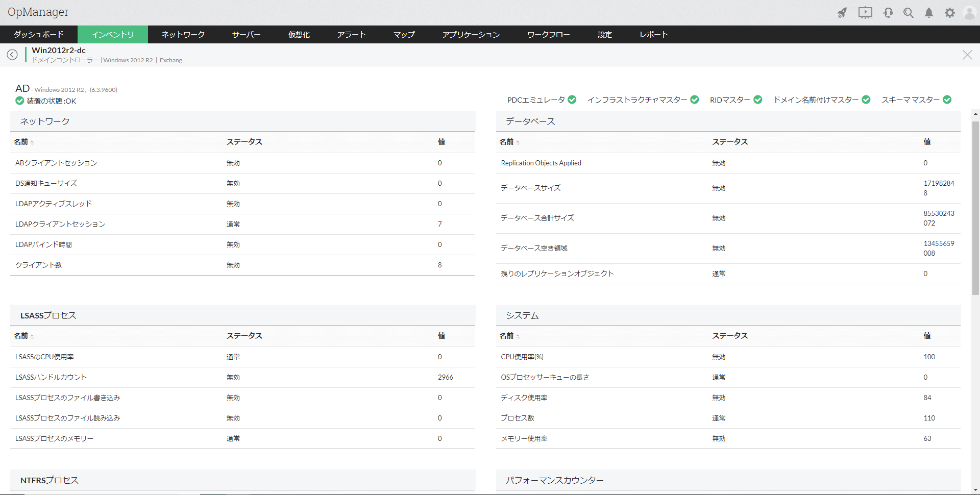
Task: Click the CPU使用率(%) monitor
Action: pyautogui.click(x=522, y=357)
